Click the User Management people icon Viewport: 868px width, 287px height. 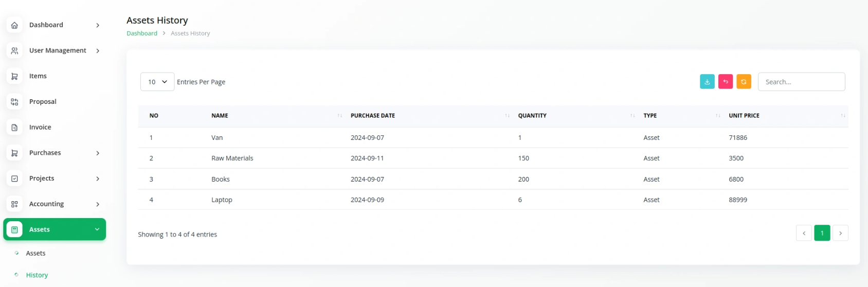coord(14,50)
